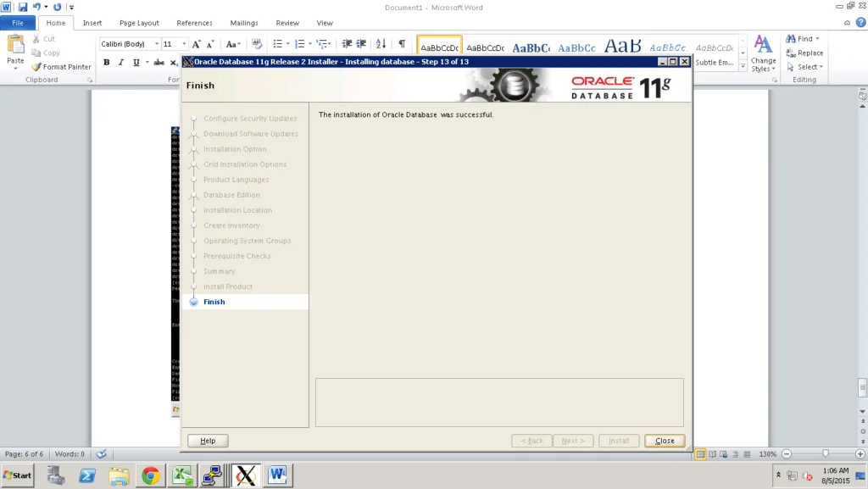This screenshot has height=489, width=868.
Task: Click the X server (Xming) taskbar icon
Action: click(245, 475)
